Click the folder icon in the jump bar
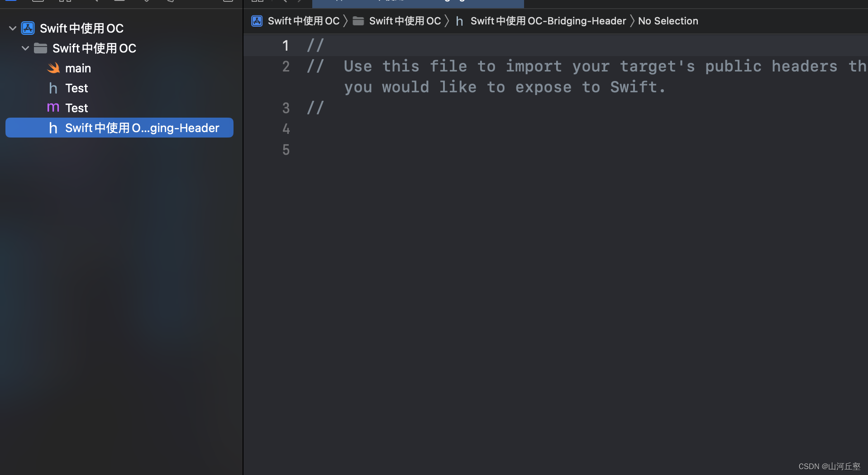The width and height of the screenshot is (868, 475). 358,21
